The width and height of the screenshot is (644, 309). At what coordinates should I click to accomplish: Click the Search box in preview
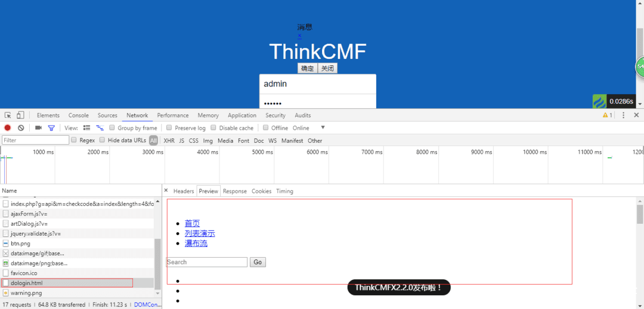(x=206, y=262)
